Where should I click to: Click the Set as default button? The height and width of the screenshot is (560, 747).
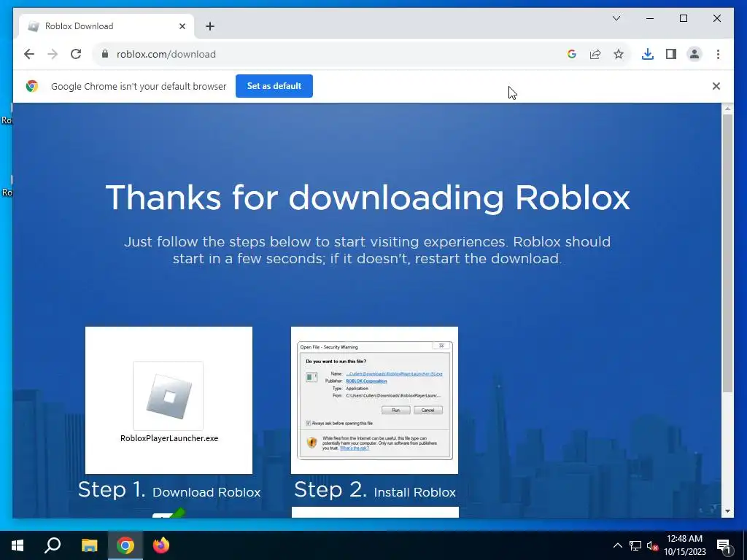click(x=274, y=86)
